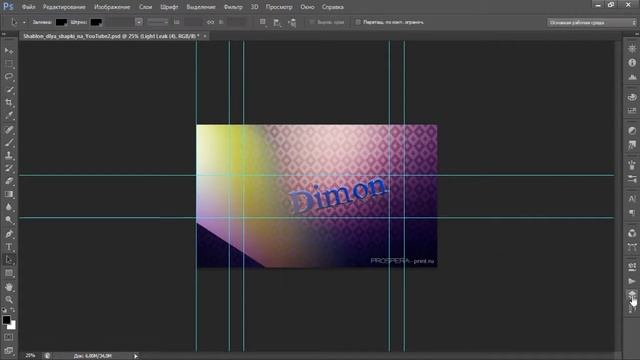Open the Navigator panel wheel icon

(632, 49)
